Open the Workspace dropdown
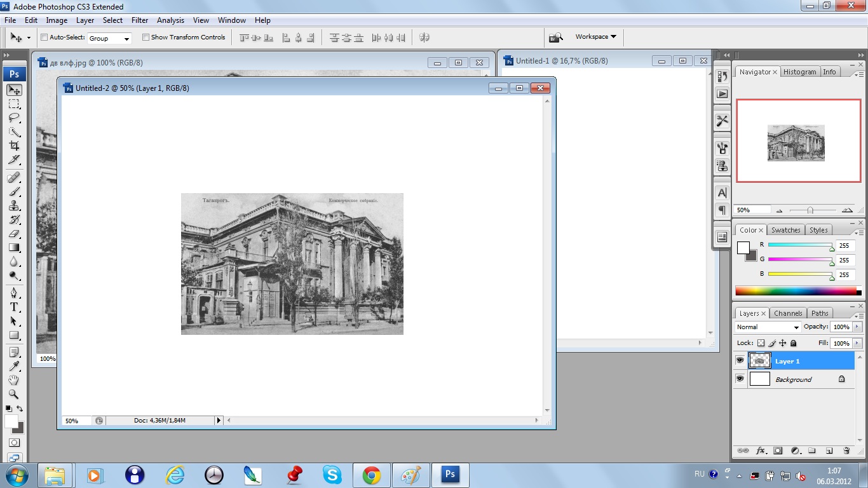 click(595, 37)
